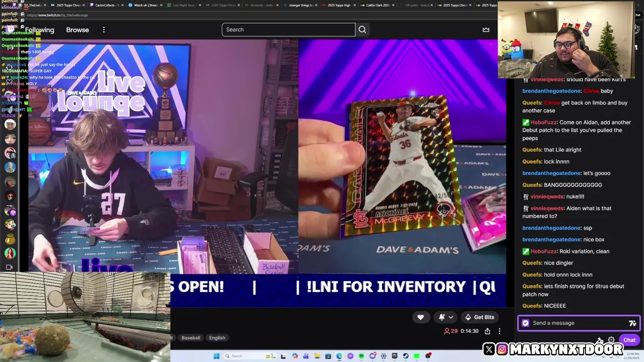Click the purple Chat send button
Screen dimensions: 644x362
click(629, 340)
